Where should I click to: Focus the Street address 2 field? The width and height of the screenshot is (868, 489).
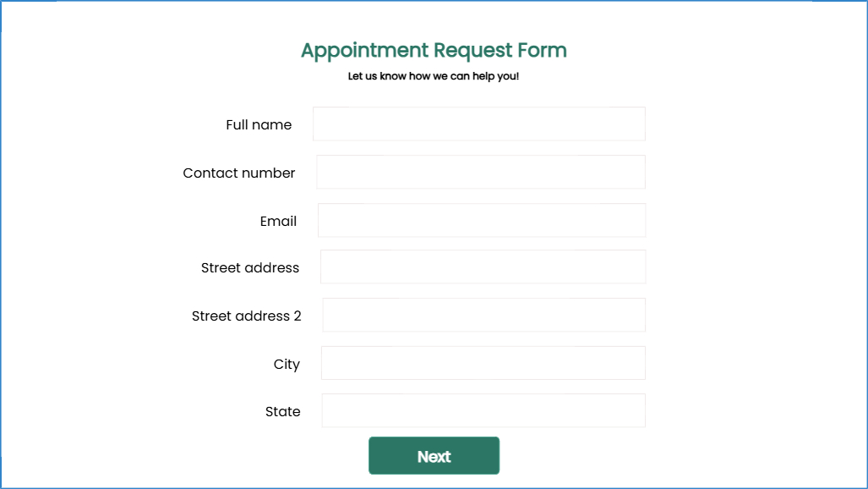click(483, 315)
